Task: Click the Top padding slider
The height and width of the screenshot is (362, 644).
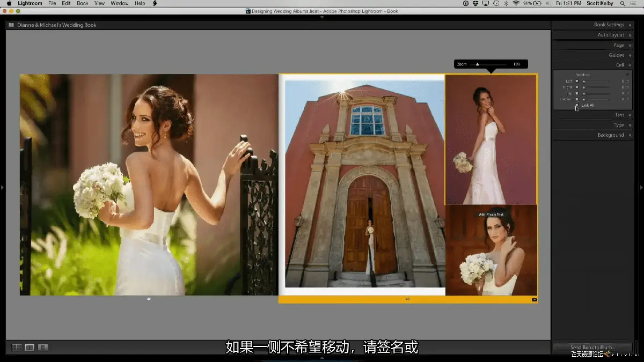Action: (596, 93)
